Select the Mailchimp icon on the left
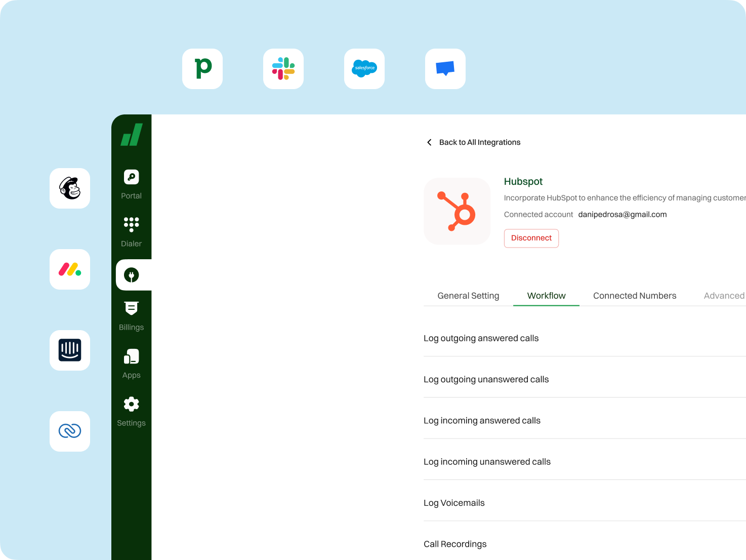Image resolution: width=746 pixels, height=560 pixels. pos(69,188)
